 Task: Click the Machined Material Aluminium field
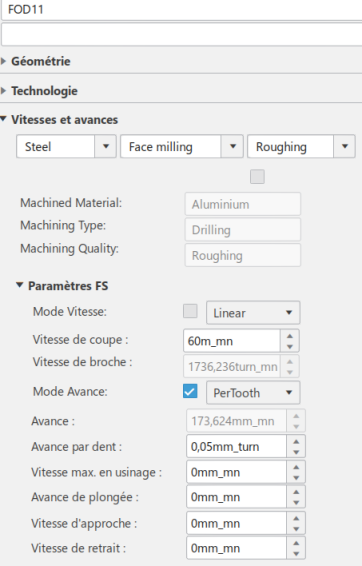click(x=243, y=204)
